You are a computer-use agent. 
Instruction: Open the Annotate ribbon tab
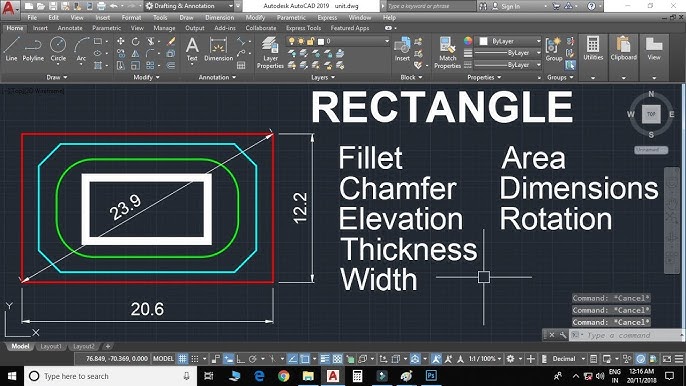tap(70, 28)
